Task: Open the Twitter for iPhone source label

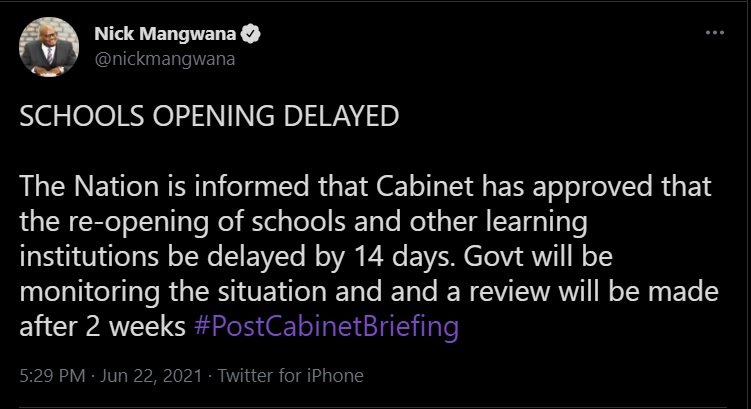Action: tap(290, 376)
